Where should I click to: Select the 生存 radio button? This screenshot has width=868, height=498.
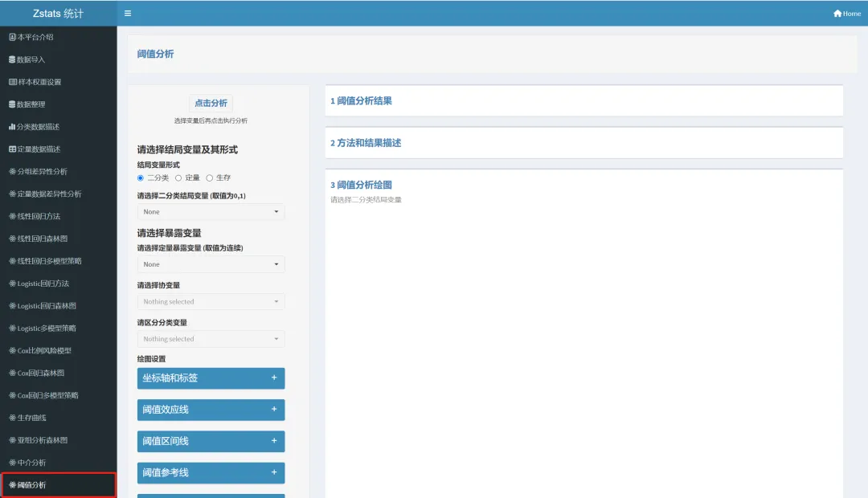(209, 178)
